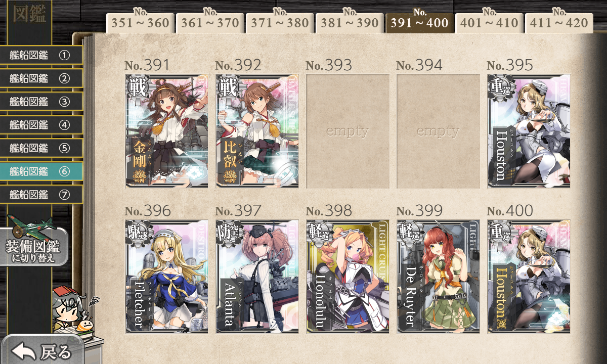Open the Honolulu light cruiser card

tap(348, 277)
